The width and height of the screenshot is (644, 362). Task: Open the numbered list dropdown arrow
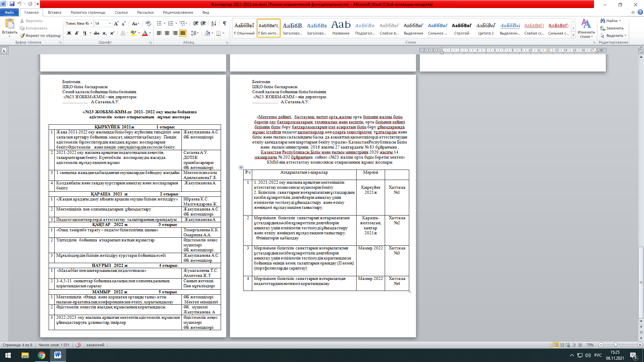(x=176, y=23)
